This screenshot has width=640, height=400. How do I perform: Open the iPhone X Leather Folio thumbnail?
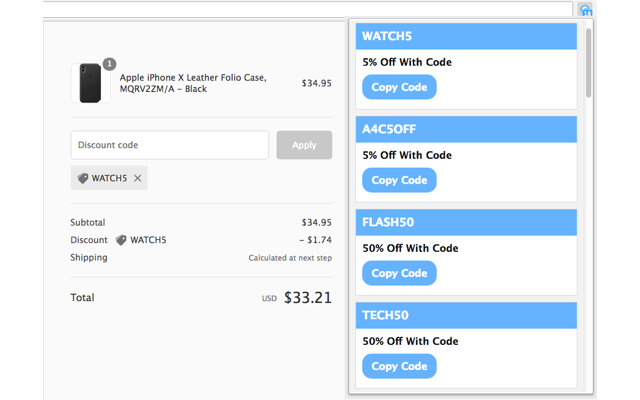(x=91, y=83)
